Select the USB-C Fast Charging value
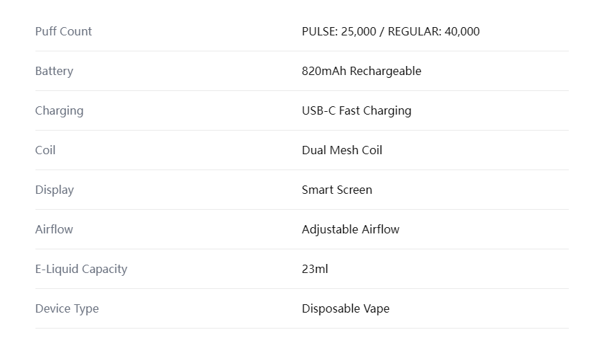This screenshot has height=364, width=607. tap(356, 110)
